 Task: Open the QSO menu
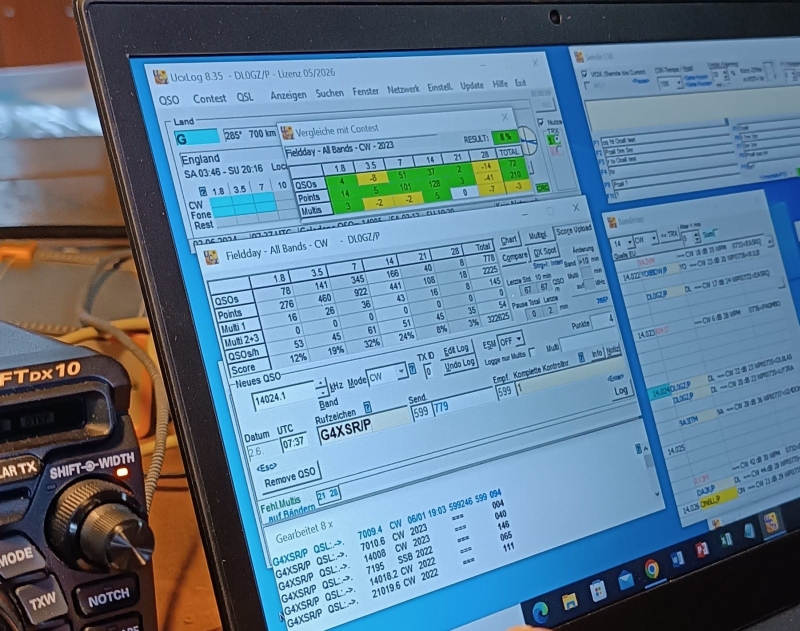(169, 100)
